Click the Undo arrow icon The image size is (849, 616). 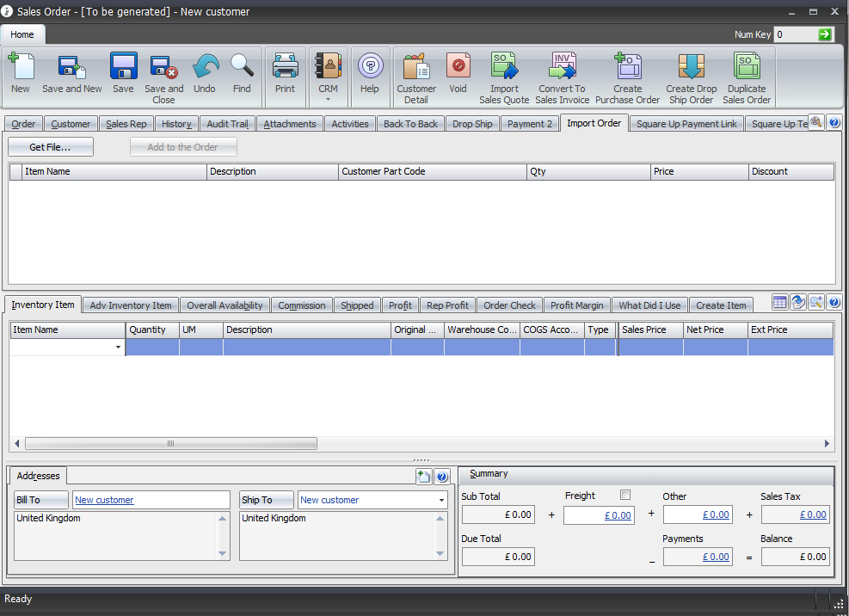[x=205, y=67]
